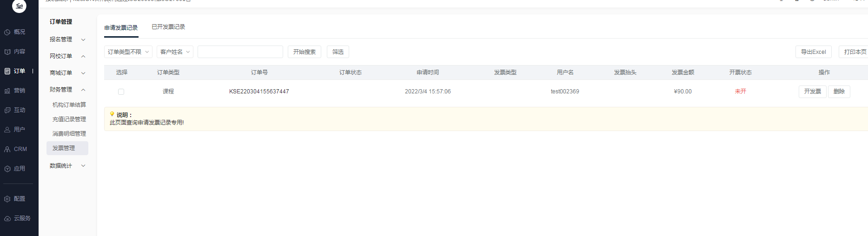
Task: Tick the checkbox for order KSE220304155637447
Action: pos(121,92)
